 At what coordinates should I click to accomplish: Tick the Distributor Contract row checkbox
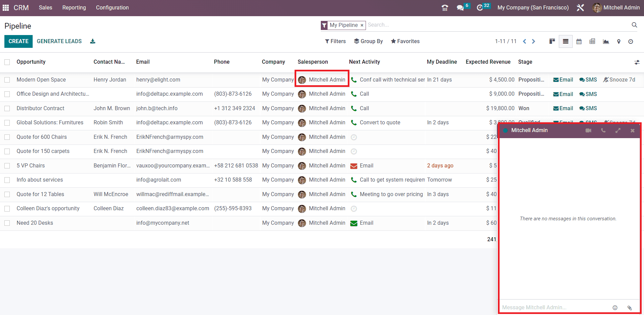(x=7, y=108)
